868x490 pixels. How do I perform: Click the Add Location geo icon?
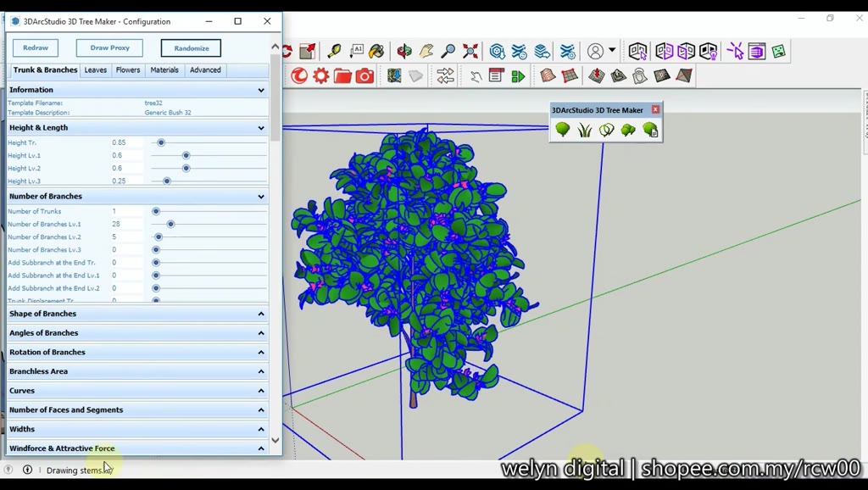pos(394,75)
